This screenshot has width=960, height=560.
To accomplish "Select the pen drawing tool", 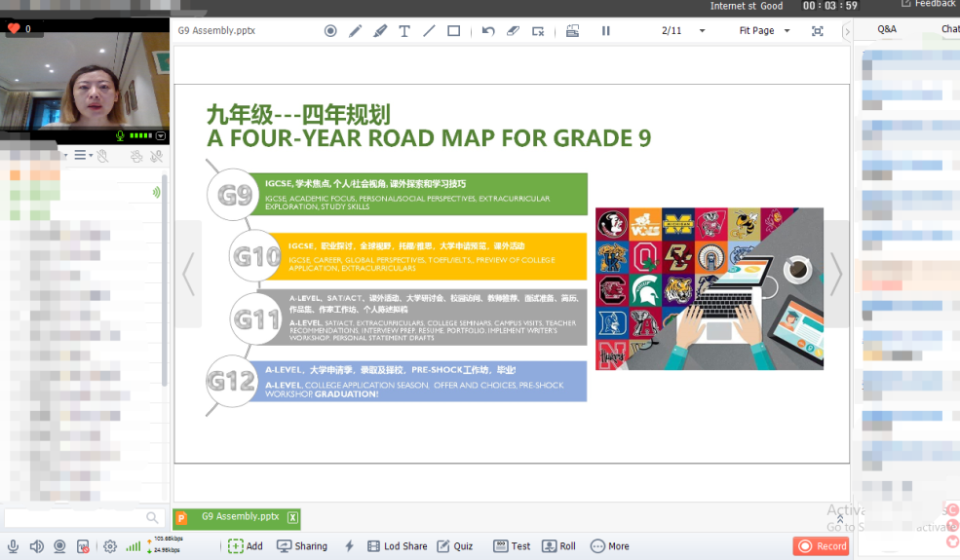I will (x=355, y=30).
